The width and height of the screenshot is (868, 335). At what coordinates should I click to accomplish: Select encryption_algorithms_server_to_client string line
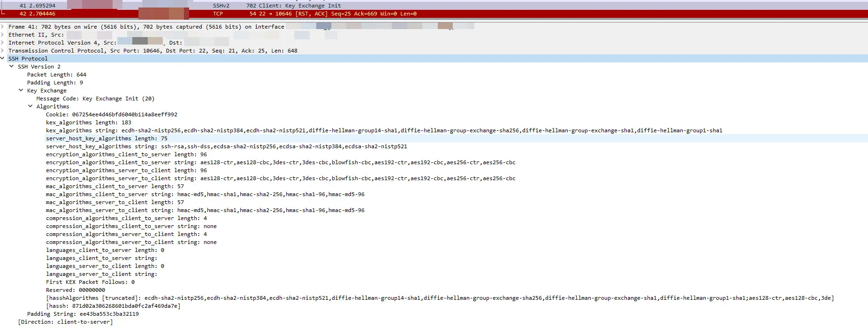pos(281,178)
